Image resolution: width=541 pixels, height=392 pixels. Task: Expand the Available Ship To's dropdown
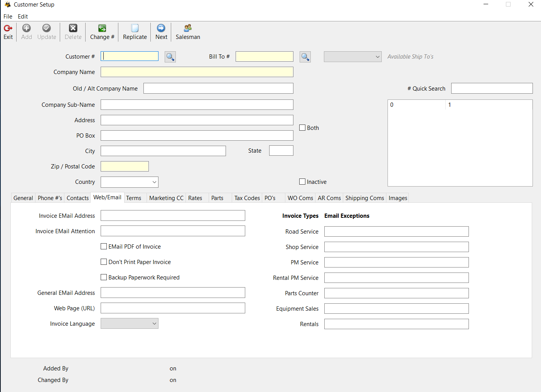pos(353,57)
